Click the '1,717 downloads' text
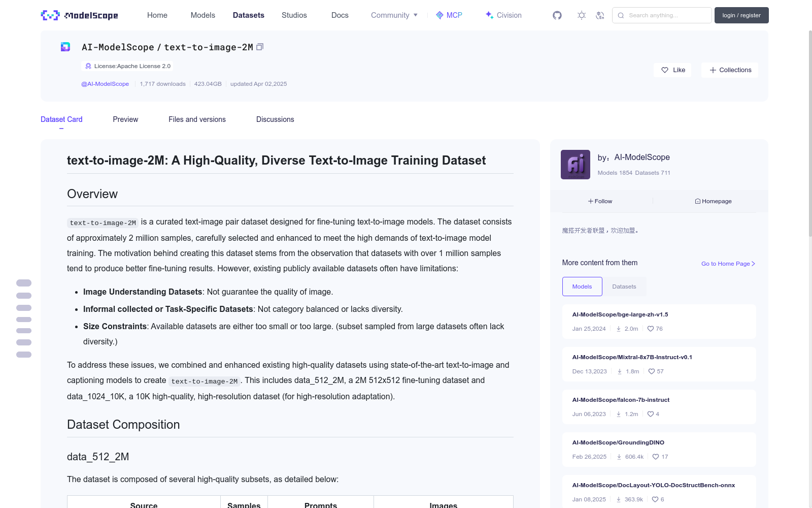 point(162,84)
